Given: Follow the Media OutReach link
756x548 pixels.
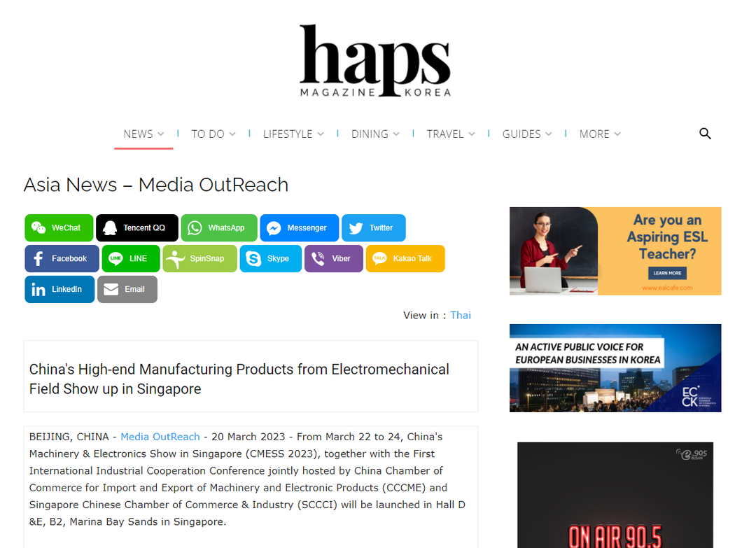Looking at the screenshot, I should pyautogui.click(x=160, y=437).
